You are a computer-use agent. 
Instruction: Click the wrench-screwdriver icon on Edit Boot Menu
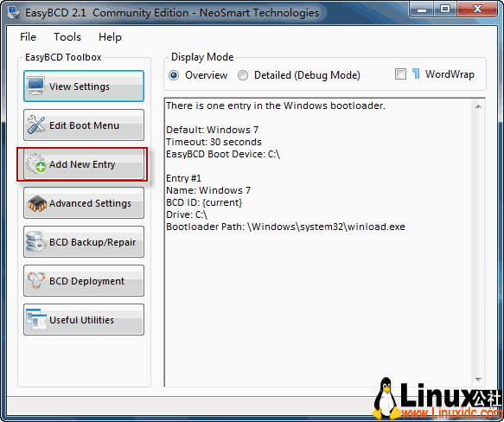tap(36, 125)
